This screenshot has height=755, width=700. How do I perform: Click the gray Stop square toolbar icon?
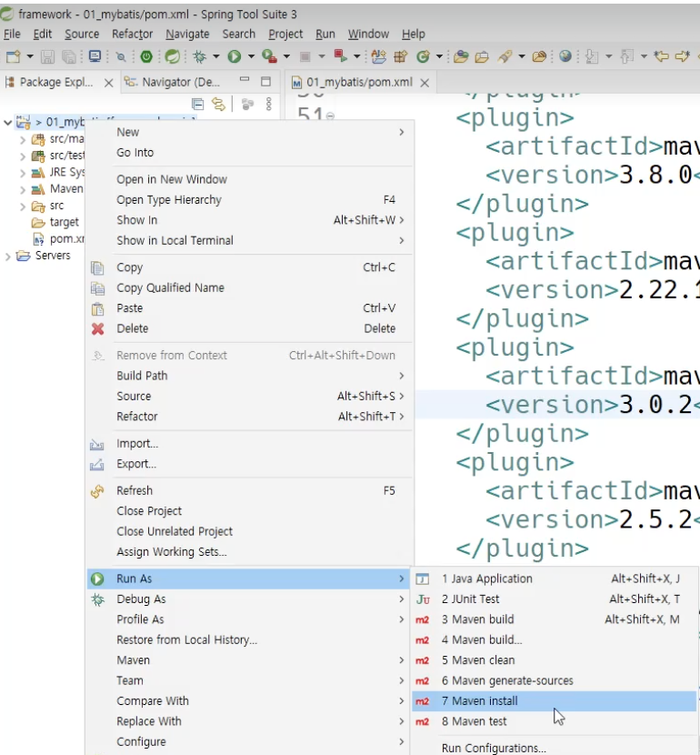(x=305, y=56)
